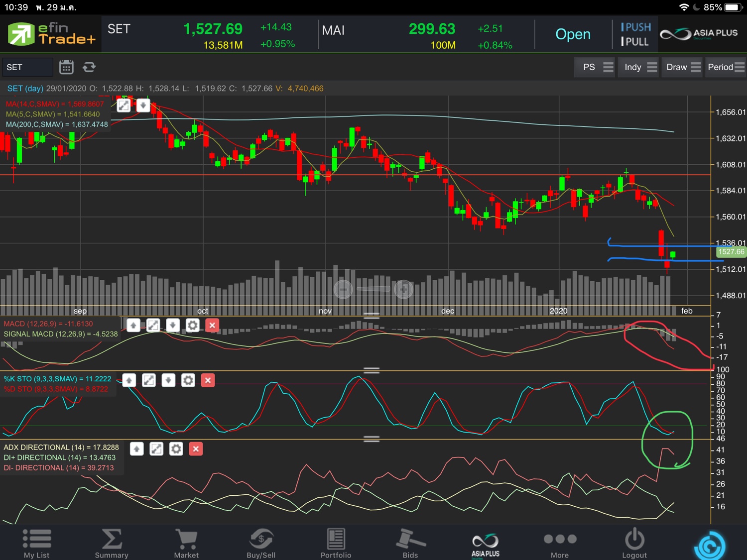Image resolution: width=747 pixels, height=560 pixels.
Task: Remove the MACD indicator with red X
Action: coord(212,326)
